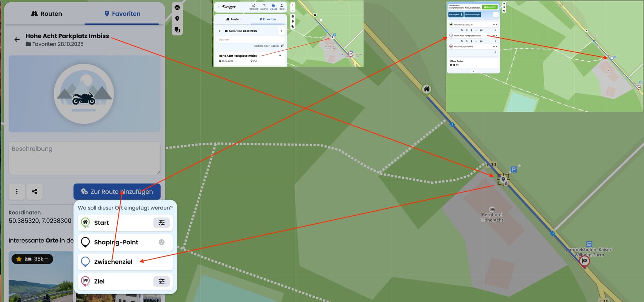The image size is (644, 302).
Task: Switch to the large Routen tab
Action: click(x=46, y=14)
